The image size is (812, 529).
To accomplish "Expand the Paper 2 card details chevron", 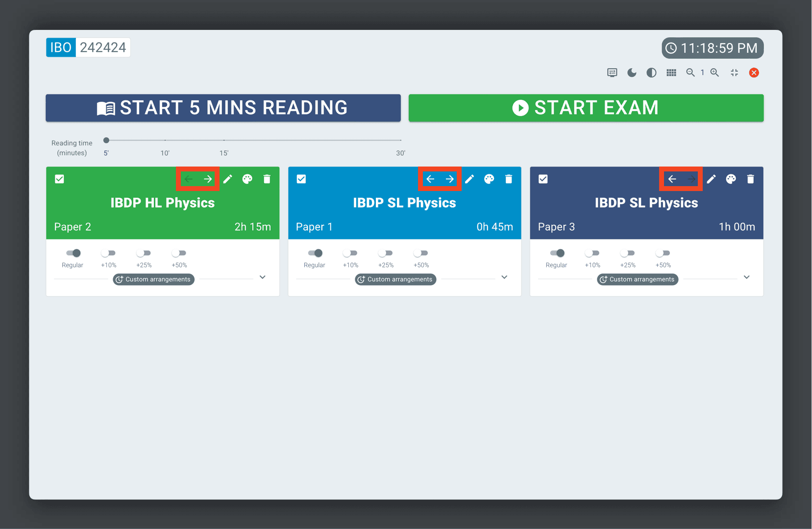I will 263,277.
